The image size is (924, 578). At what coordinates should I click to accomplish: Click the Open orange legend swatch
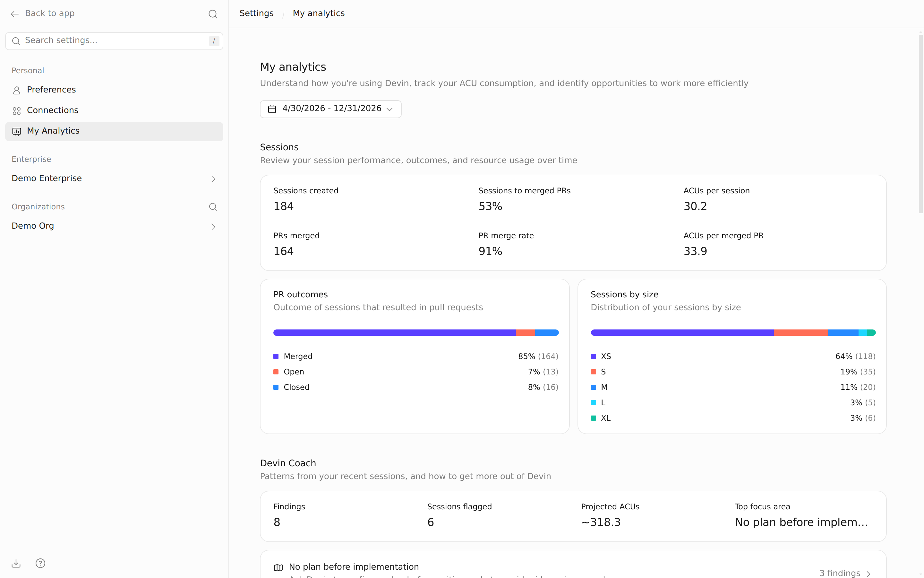pyautogui.click(x=276, y=372)
